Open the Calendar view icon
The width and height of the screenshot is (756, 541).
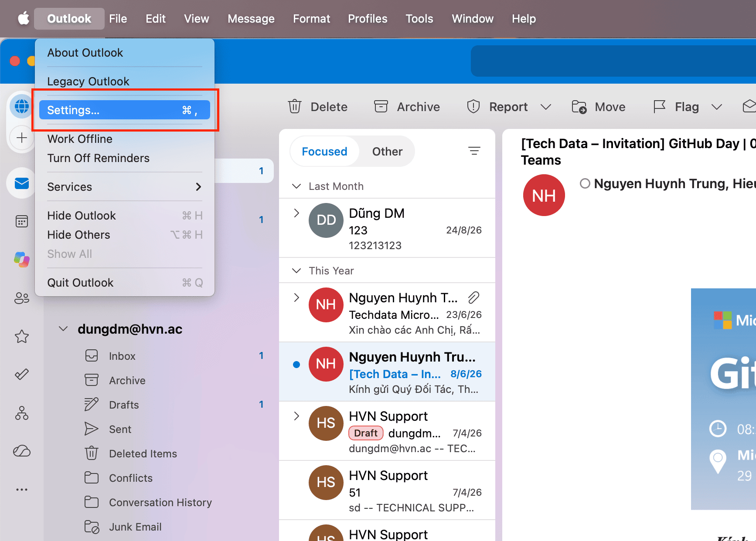click(22, 221)
